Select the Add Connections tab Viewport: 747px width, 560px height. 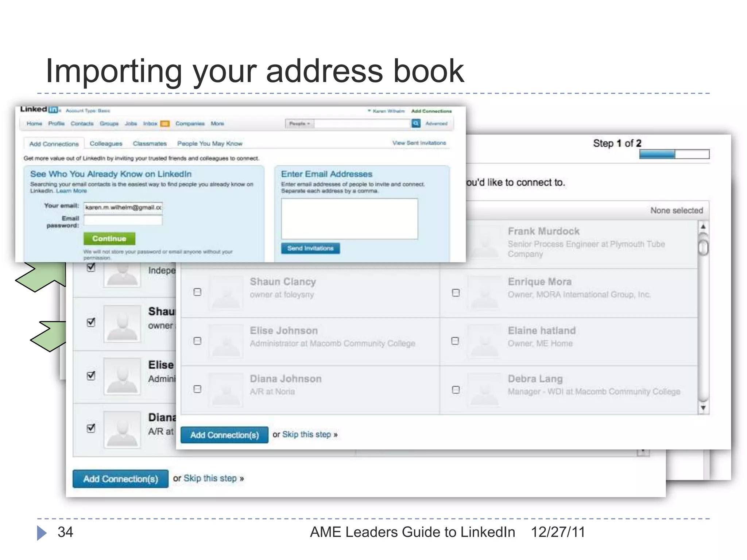point(54,144)
